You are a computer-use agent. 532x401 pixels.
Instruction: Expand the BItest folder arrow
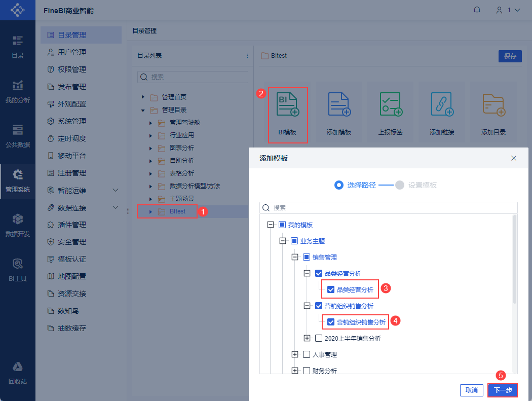click(x=150, y=211)
